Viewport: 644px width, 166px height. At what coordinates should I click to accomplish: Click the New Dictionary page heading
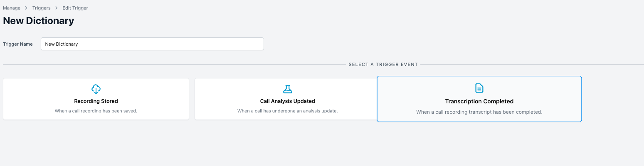39,21
